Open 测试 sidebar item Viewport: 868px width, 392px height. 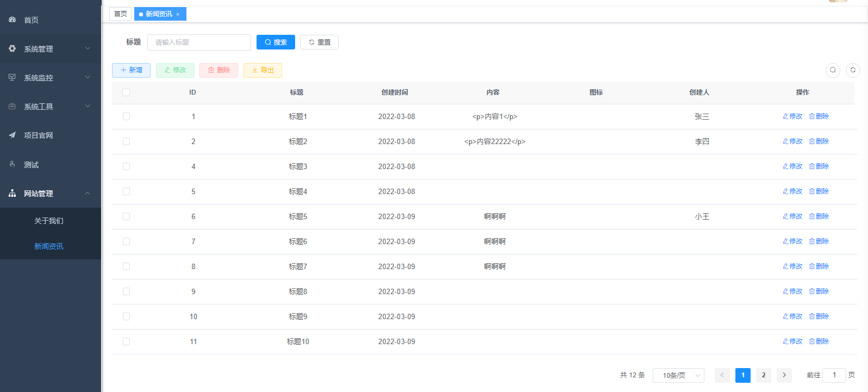(x=51, y=165)
